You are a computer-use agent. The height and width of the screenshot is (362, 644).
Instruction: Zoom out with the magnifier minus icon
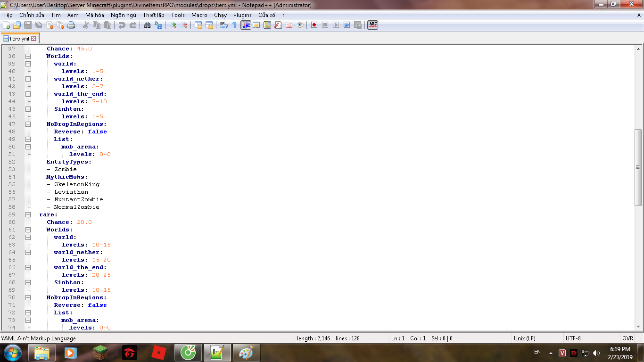coord(184,25)
